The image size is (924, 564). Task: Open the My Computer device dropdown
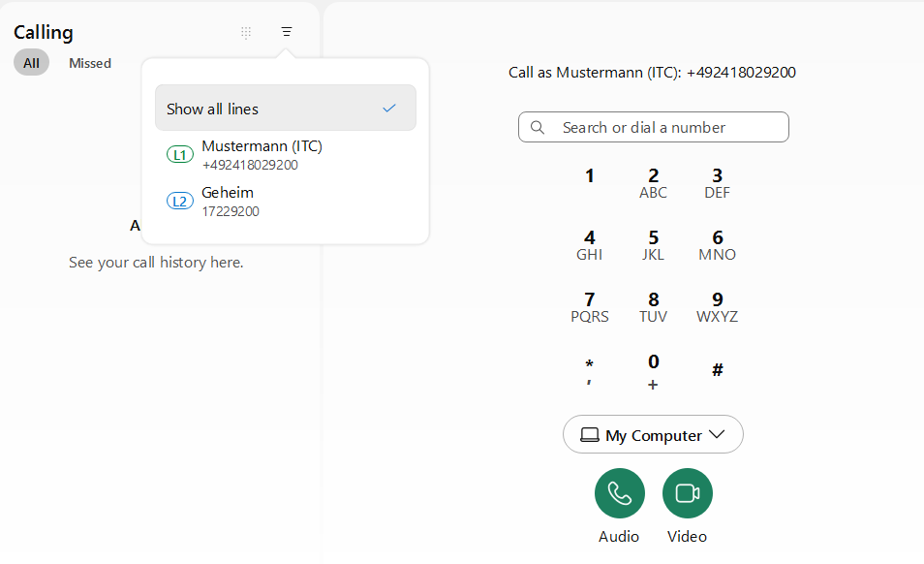tap(653, 435)
